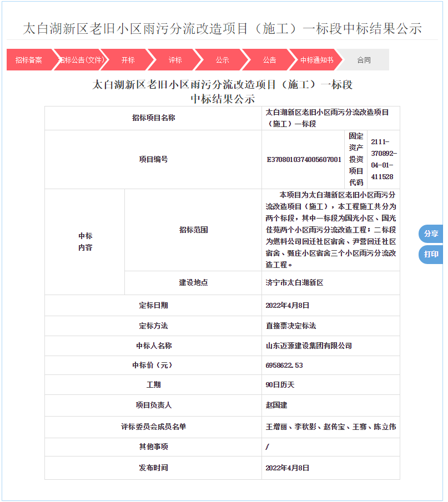
Task: View the 公告 step tab
Action: tap(269, 60)
